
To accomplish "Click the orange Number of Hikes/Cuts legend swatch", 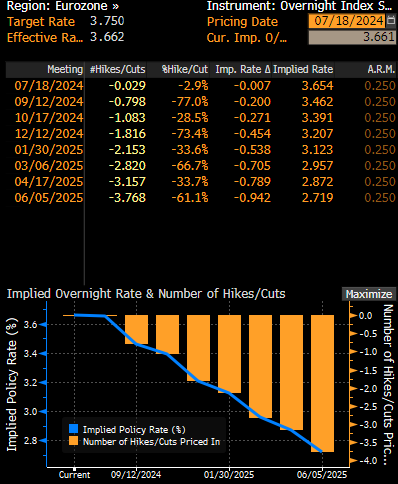I will pos(73,441).
